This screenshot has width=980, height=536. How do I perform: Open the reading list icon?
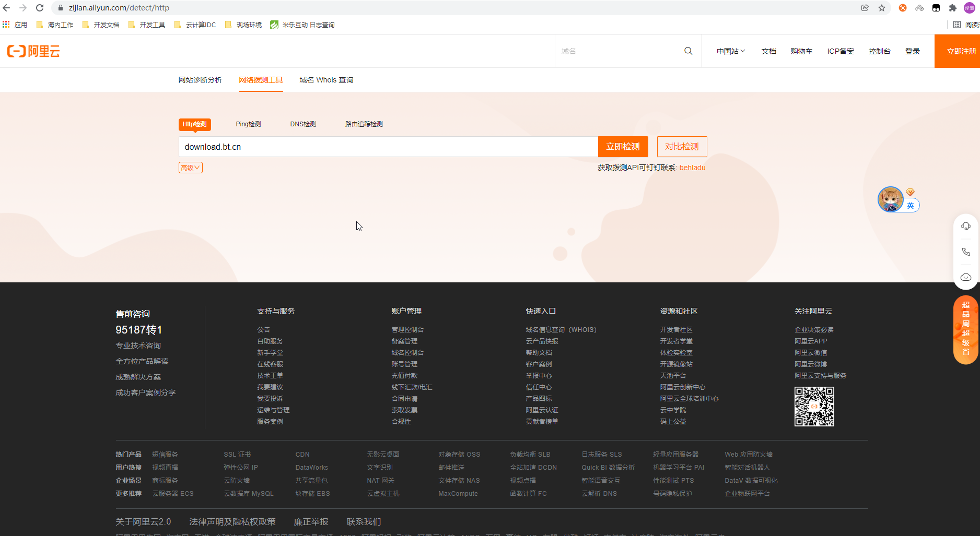click(x=957, y=25)
